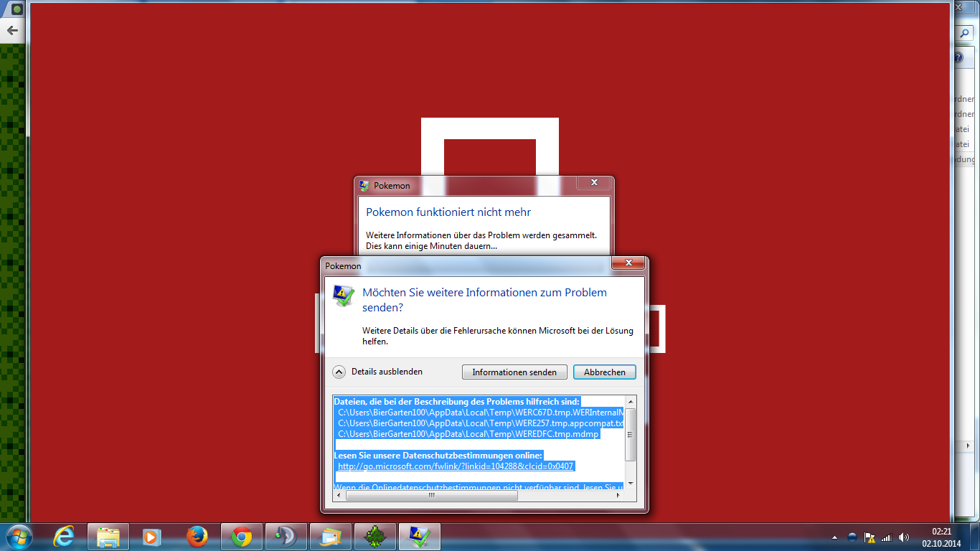This screenshot has width=980, height=551.
Task: Open the Windows Start menu
Action: point(17,536)
